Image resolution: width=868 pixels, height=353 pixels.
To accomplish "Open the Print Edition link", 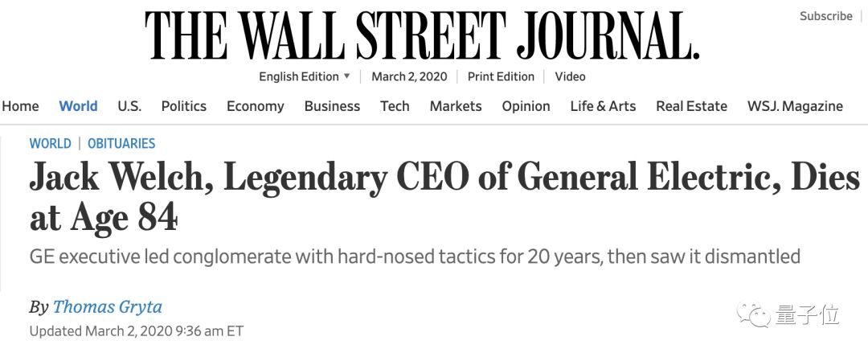I will [501, 76].
